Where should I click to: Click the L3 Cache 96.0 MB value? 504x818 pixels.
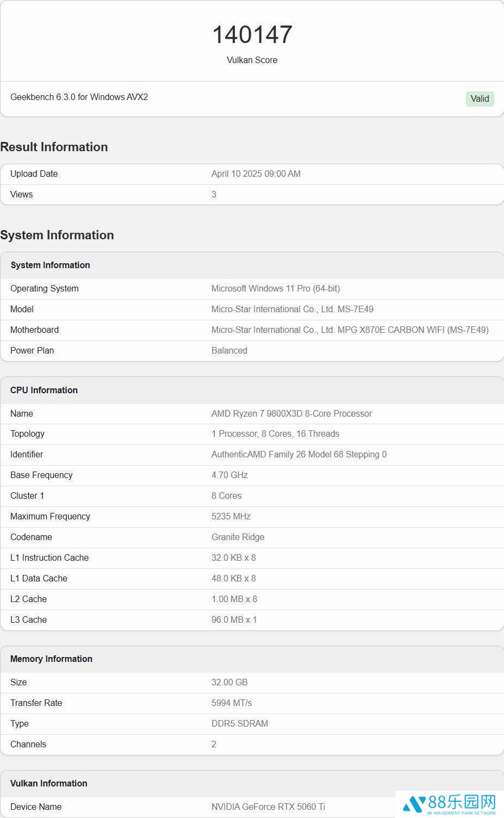234,620
